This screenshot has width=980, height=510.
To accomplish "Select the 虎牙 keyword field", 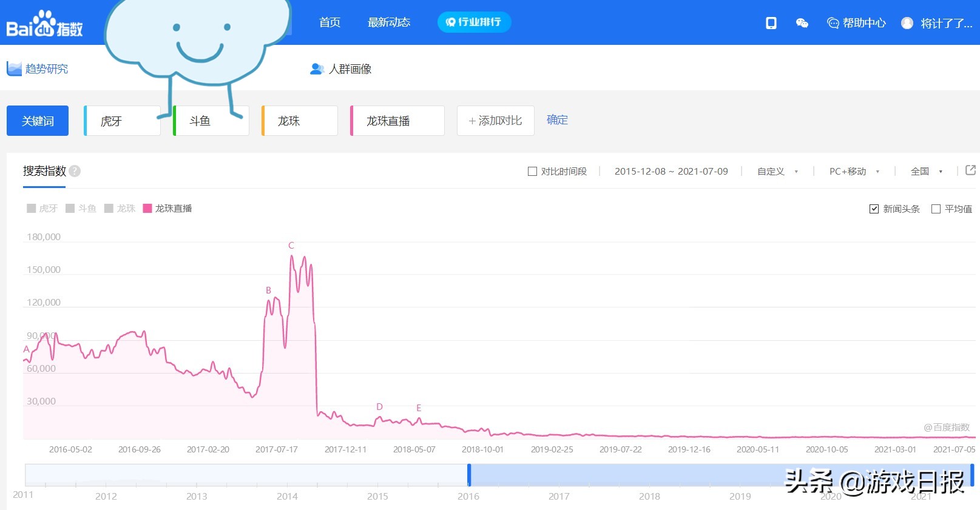I will [x=122, y=121].
